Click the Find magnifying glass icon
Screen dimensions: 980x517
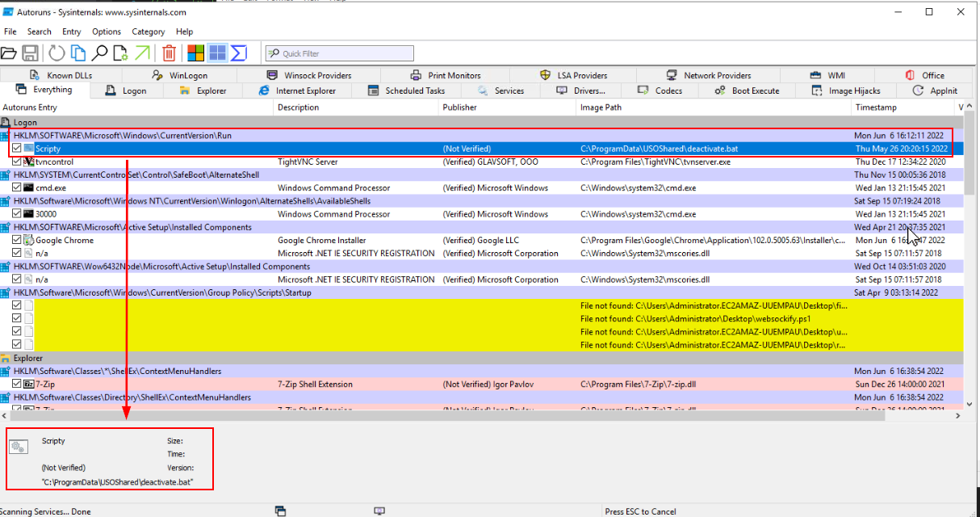99,53
